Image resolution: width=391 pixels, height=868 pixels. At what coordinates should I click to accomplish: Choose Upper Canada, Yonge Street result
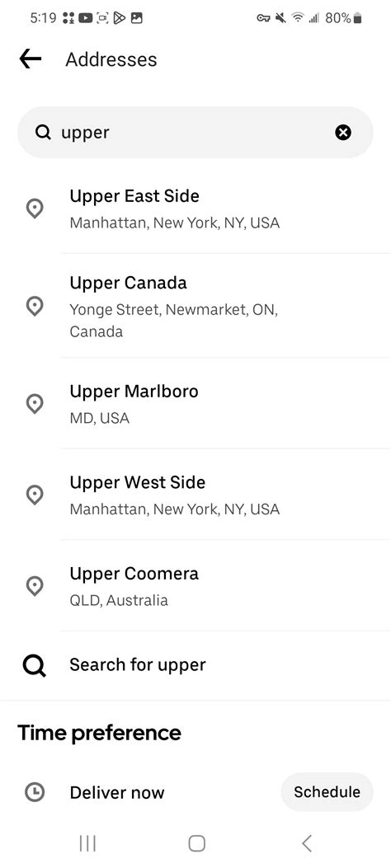pos(195,306)
